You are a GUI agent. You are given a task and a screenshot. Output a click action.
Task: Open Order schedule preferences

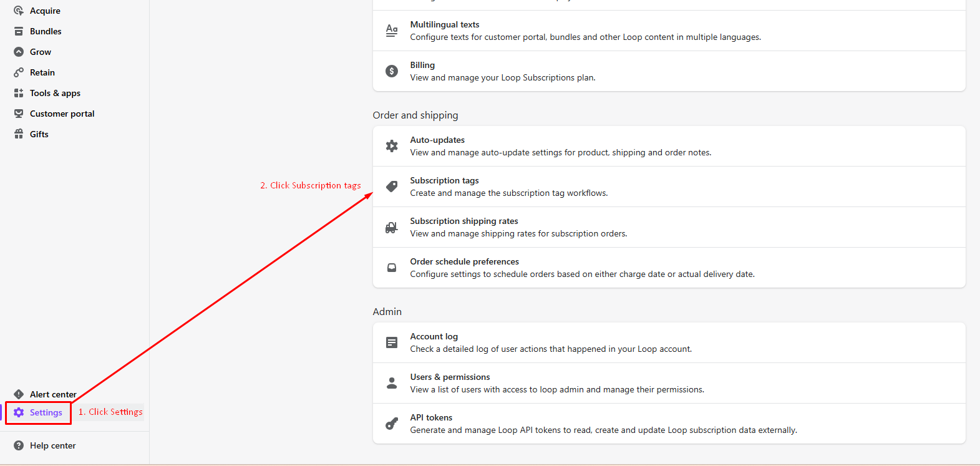pos(464,262)
